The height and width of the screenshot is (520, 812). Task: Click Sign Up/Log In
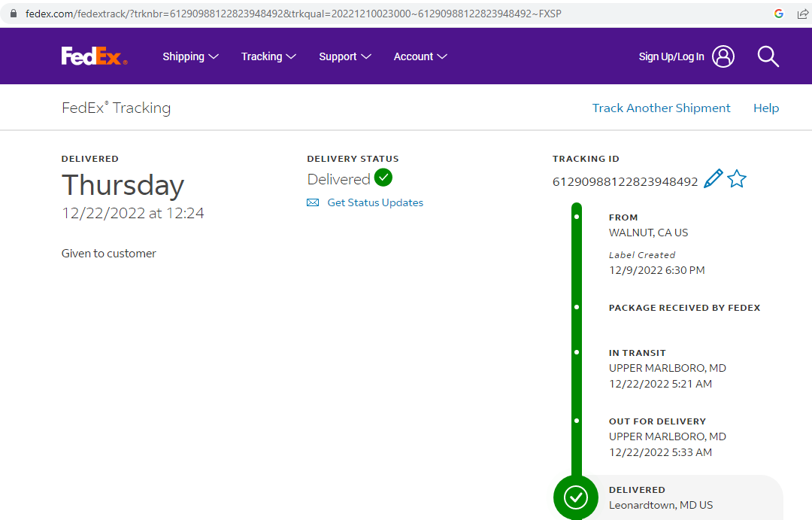(671, 56)
